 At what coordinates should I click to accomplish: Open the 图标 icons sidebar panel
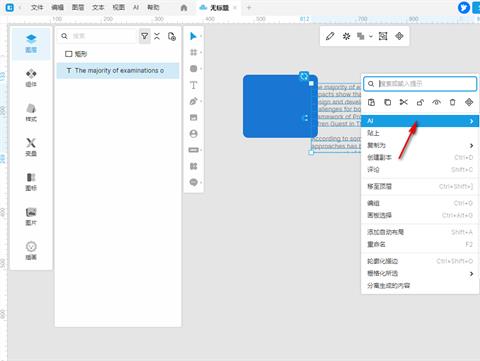(x=31, y=182)
